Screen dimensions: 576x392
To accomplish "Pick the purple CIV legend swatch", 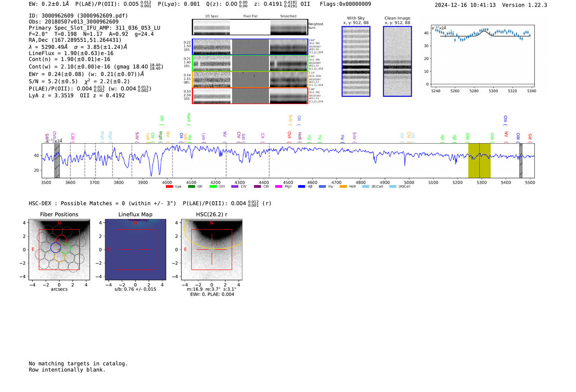I will tap(235, 187).
